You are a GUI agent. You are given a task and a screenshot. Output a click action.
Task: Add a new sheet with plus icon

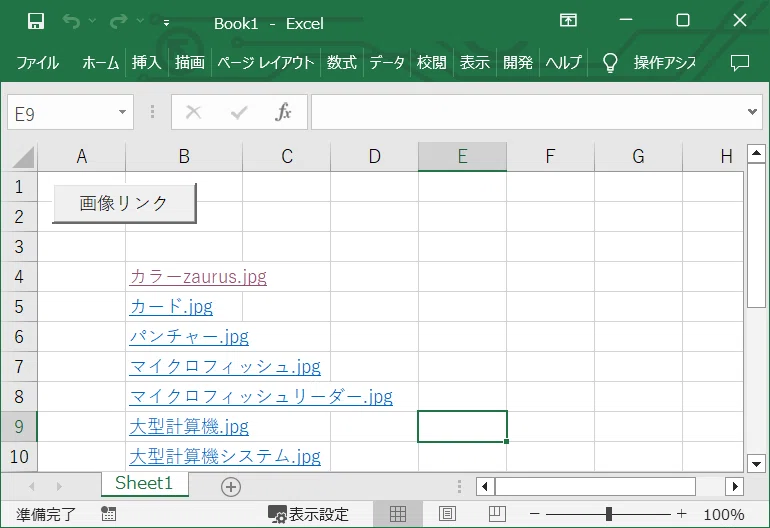point(231,487)
